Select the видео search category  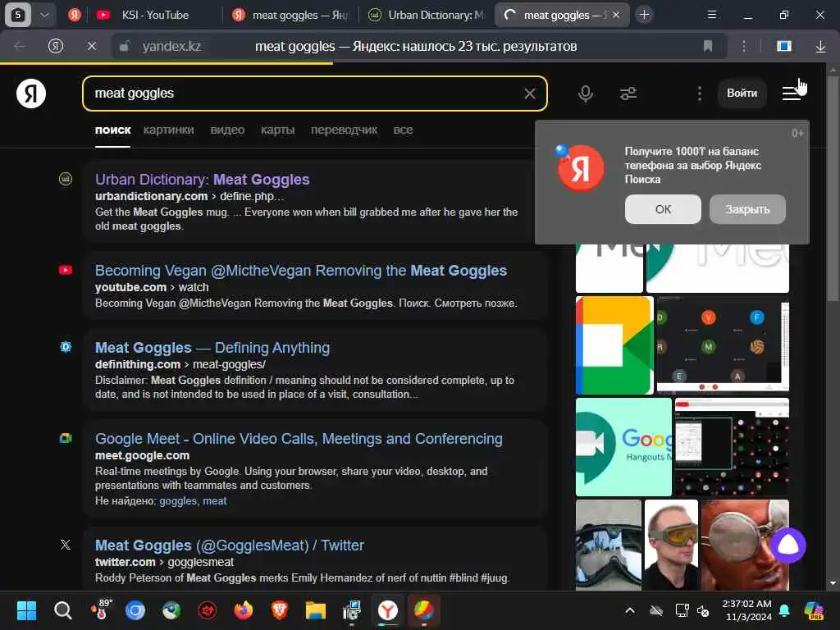click(x=227, y=130)
